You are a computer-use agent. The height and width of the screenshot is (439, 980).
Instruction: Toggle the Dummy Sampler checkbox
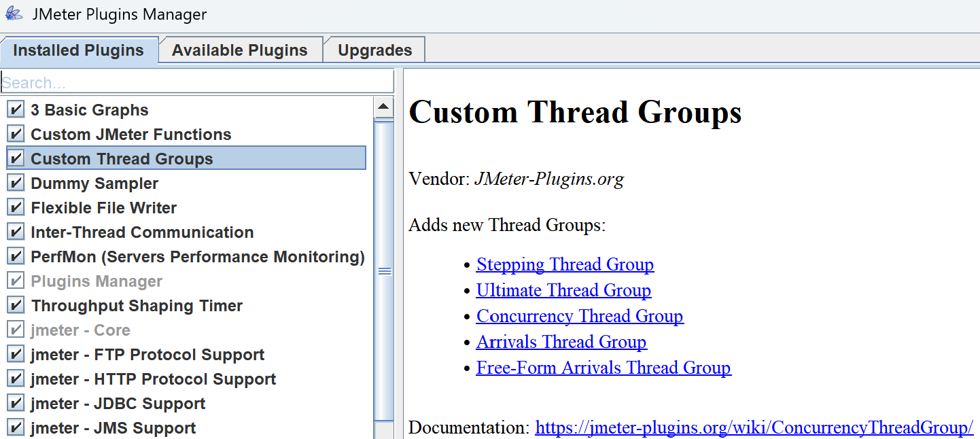pyautogui.click(x=16, y=183)
